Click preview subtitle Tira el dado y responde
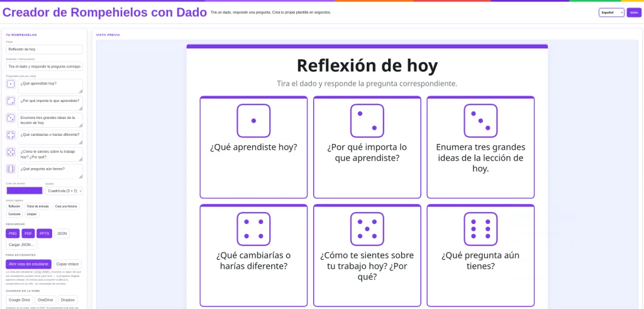 (367, 84)
